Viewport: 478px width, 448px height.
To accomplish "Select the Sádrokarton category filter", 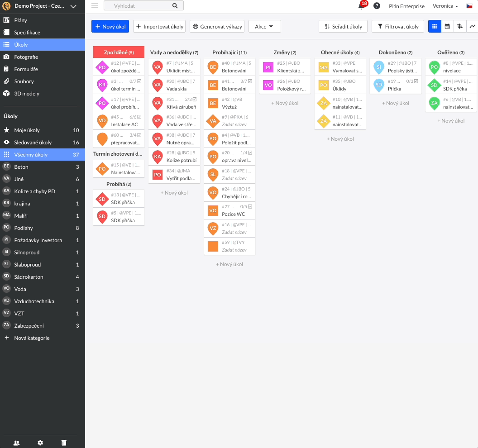I will (x=29, y=276).
